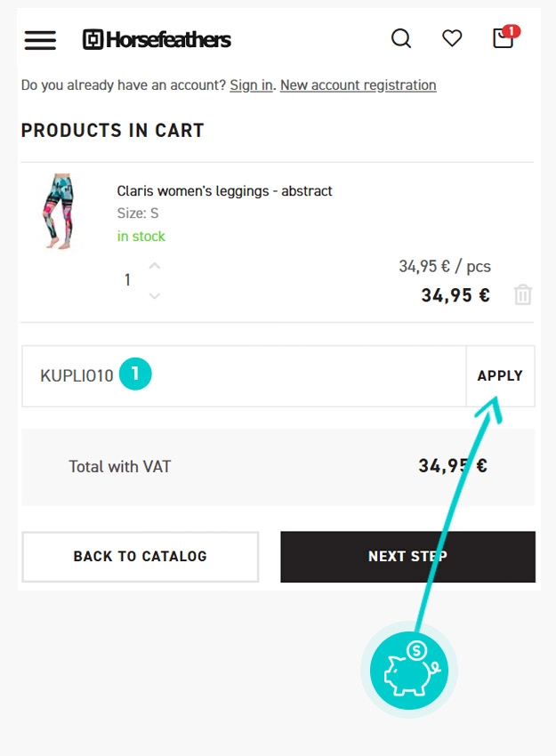Click the Horsefeathers logo
This screenshot has width=556, height=756.
click(x=157, y=39)
